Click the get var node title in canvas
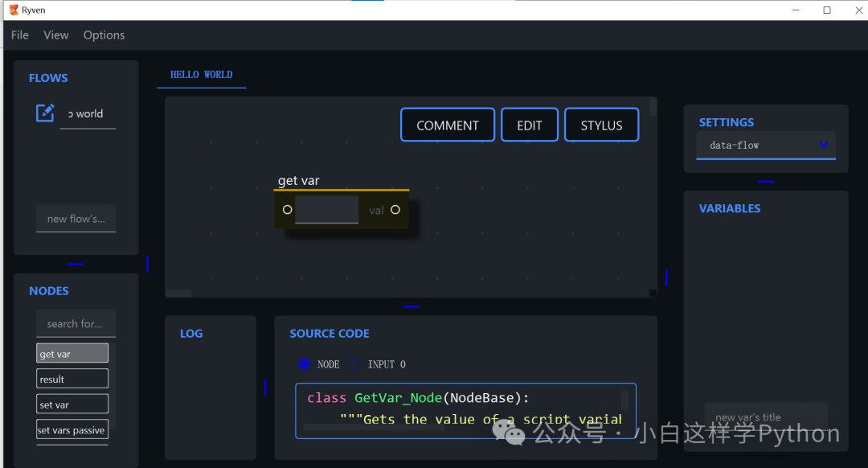868x468 pixels. [298, 181]
